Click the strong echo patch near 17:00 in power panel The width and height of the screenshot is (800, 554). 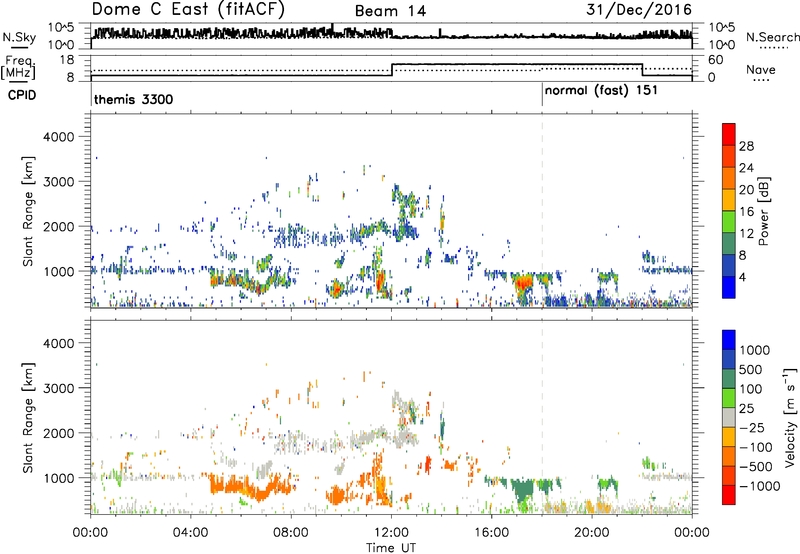(x=523, y=283)
